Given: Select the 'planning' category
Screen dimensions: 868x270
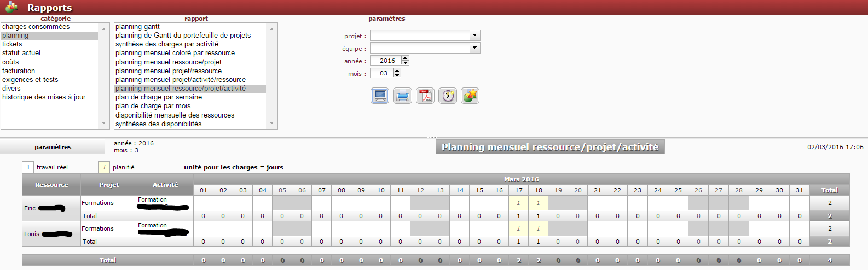Looking at the screenshot, I should pos(49,36).
